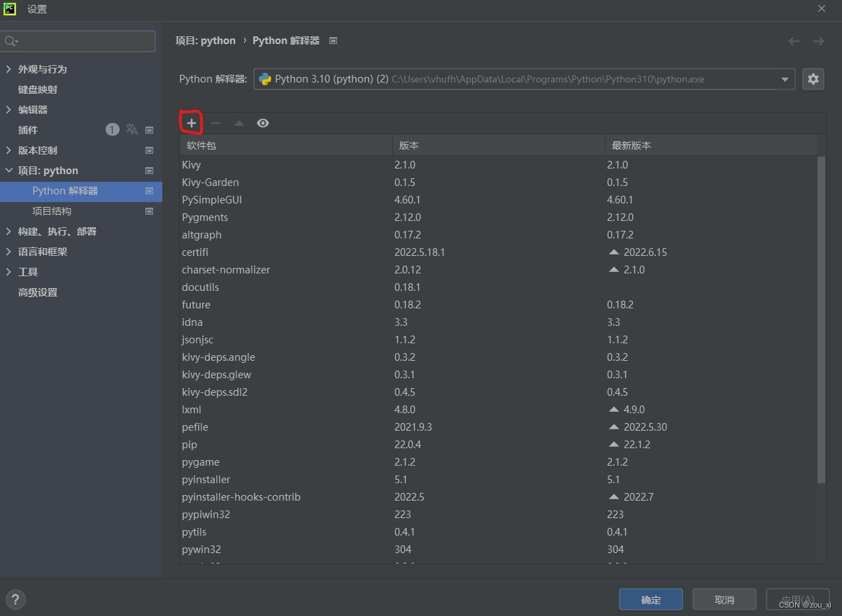Select the pygame package row

498,462
